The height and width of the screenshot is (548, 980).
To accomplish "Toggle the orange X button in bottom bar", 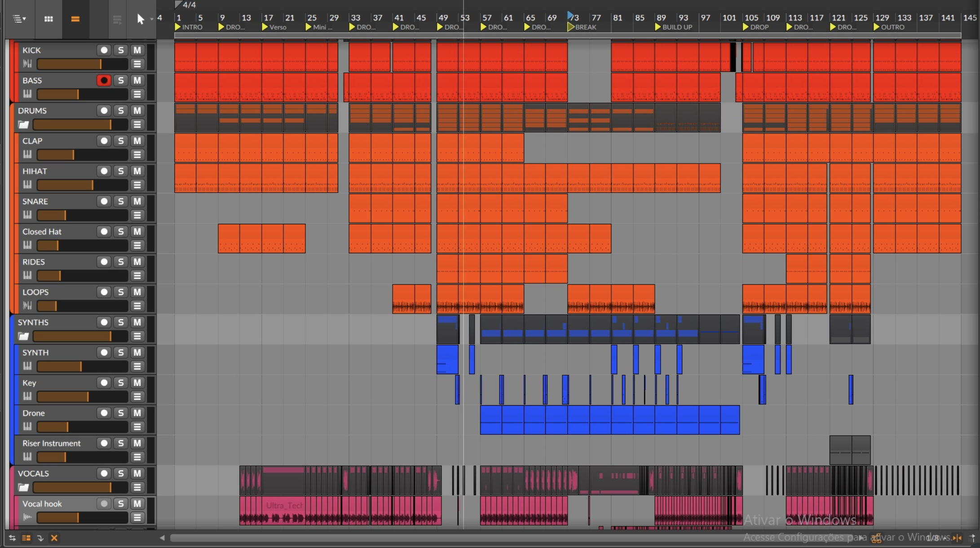I will tap(54, 538).
